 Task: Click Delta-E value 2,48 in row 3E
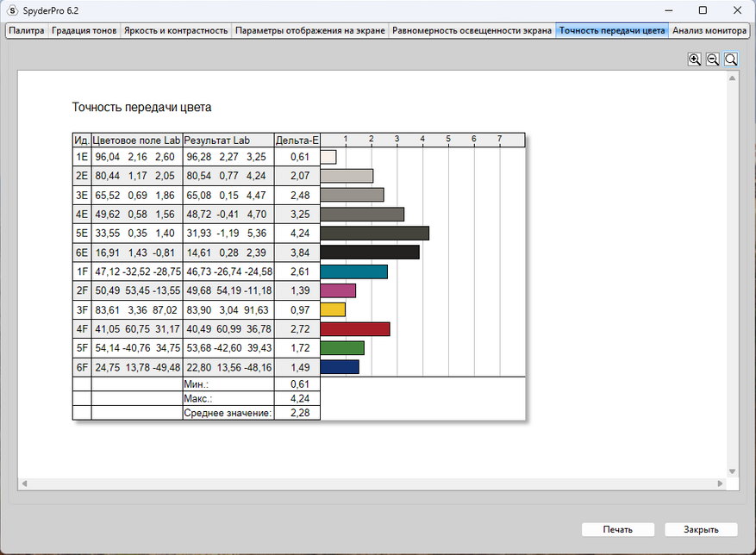[x=300, y=196]
